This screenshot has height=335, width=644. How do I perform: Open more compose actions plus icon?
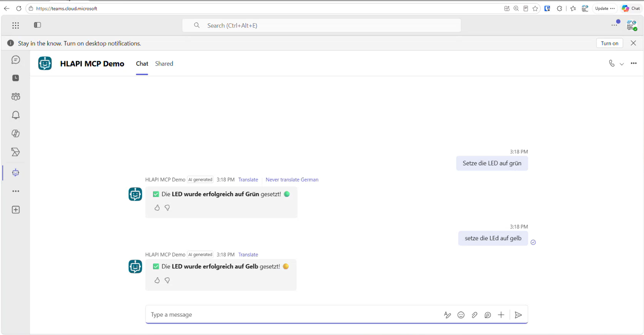[501, 315]
